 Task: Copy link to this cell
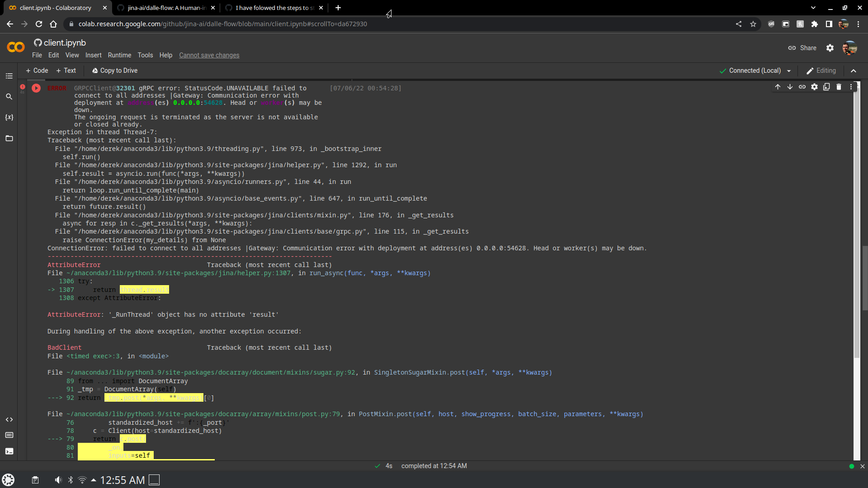802,87
